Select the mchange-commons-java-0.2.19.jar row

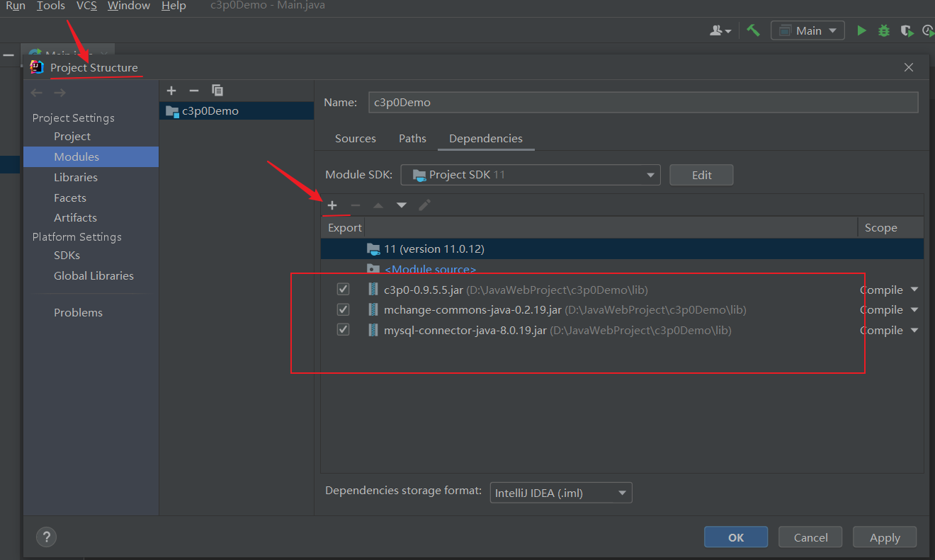[622, 309]
